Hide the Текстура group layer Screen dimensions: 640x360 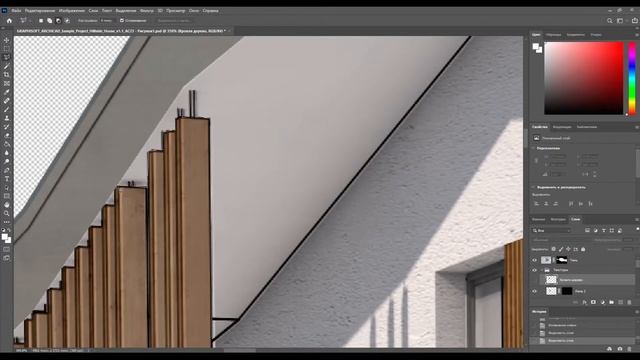[535, 270]
